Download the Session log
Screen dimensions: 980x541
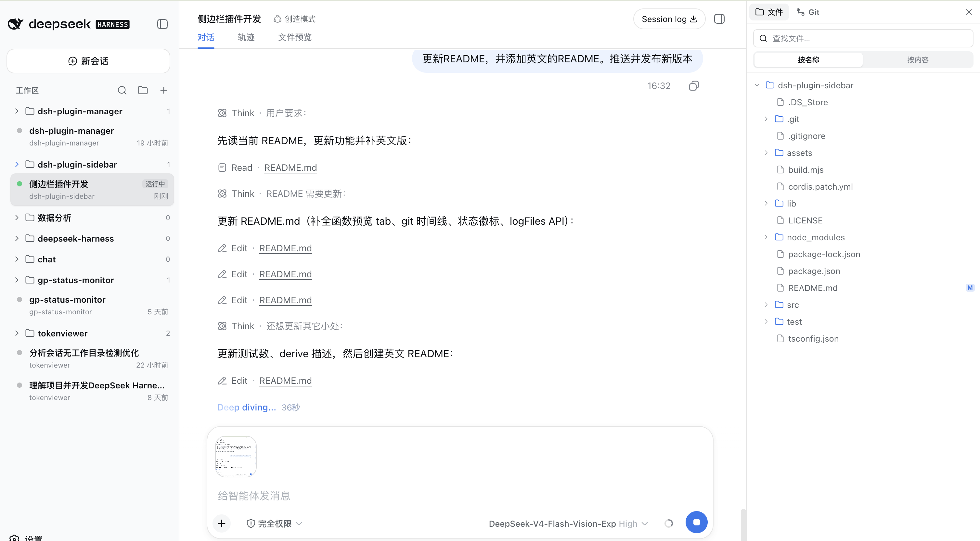pyautogui.click(x=669, y=19)
